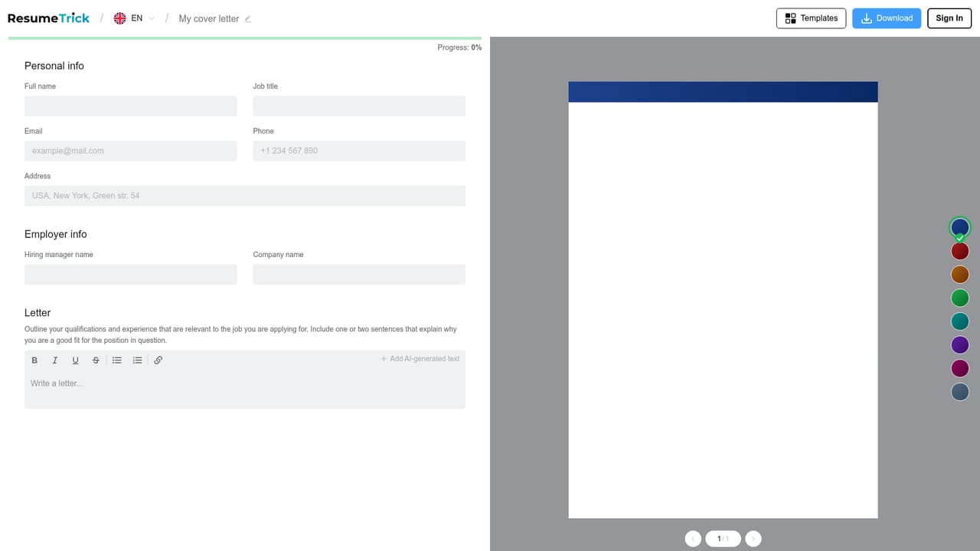
Task: Insert a link in the letter
Action: [158, 360]
